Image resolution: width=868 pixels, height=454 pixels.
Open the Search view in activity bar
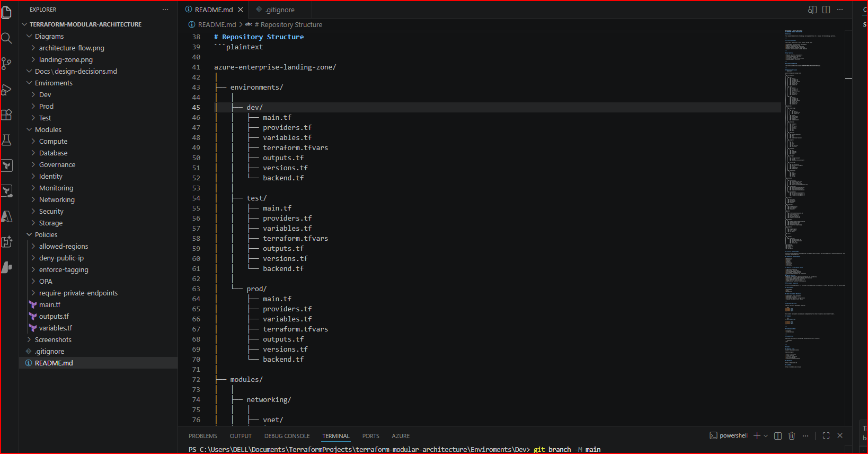pos(7,38)
